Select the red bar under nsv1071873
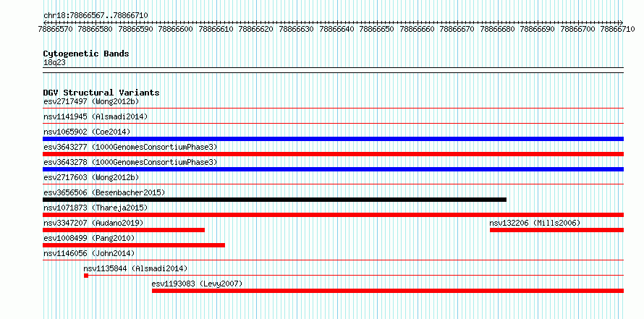 tap(333, 215)
